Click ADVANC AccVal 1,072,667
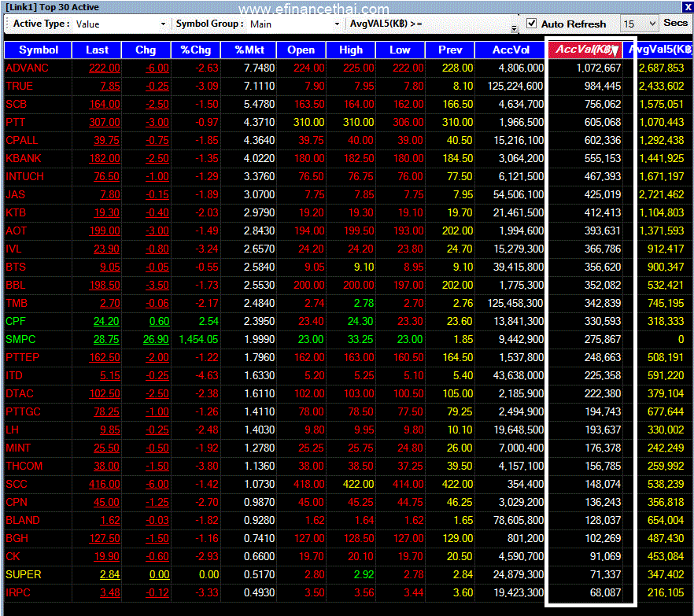This screenshot has height=616, width=694. click(599, 68)
